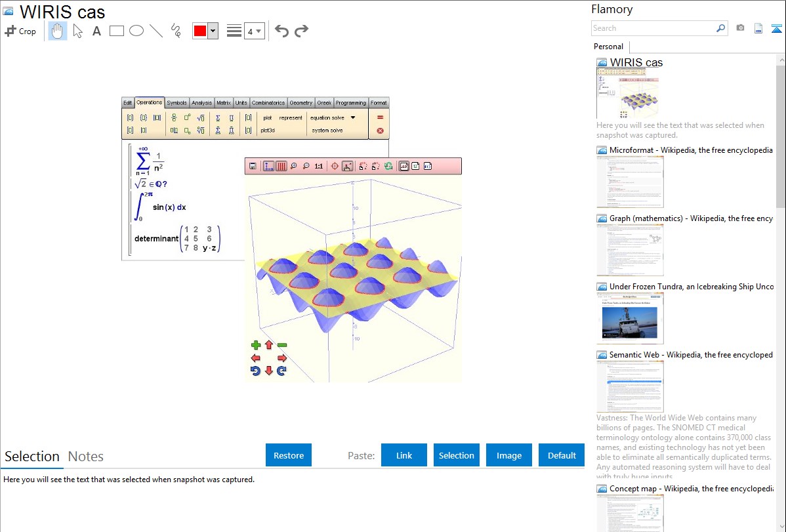The image size is (786, 532).
Task: Click the red up arrow navigation control
Action: [269, 345]
